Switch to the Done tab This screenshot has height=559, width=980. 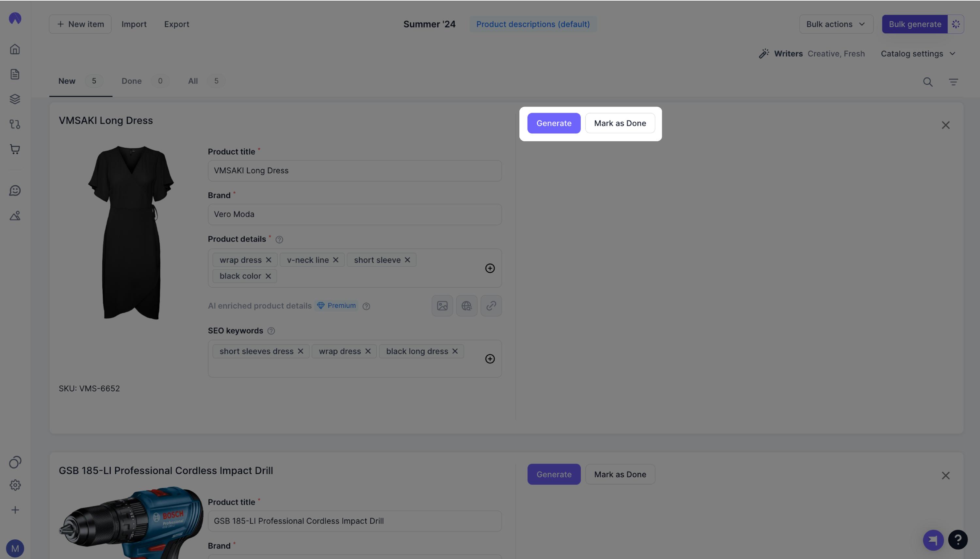145,81
